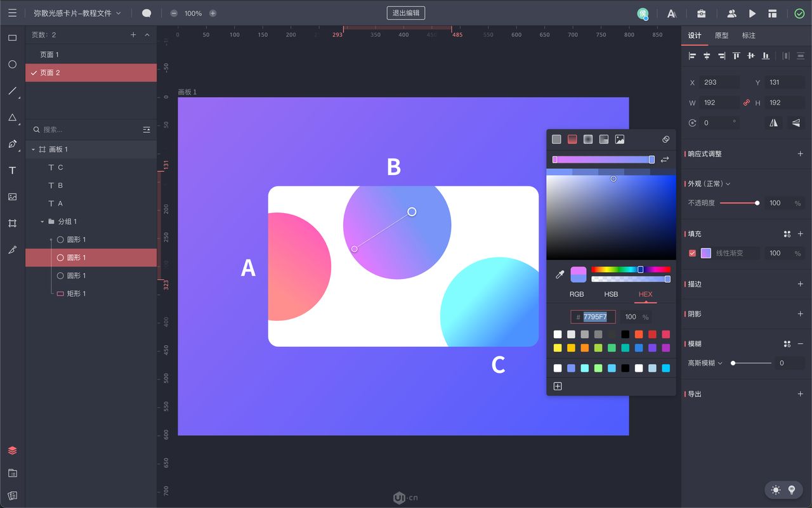Remove blur with 模糊 minus button
812x508 pixels.
click(x=801, y=344)
